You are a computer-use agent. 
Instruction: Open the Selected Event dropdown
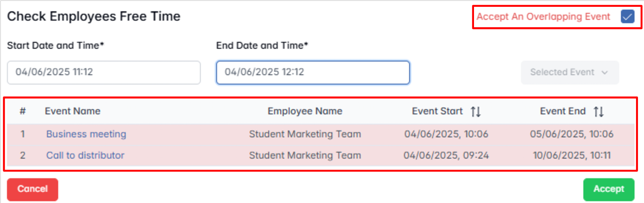(x=569, y=72)
